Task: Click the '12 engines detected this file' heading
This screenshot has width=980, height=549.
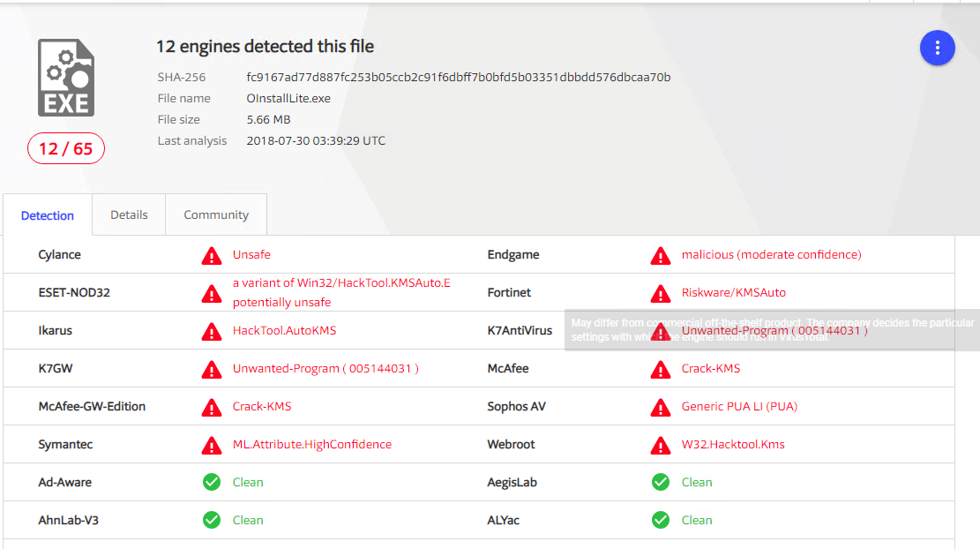Action: [265, 46]
